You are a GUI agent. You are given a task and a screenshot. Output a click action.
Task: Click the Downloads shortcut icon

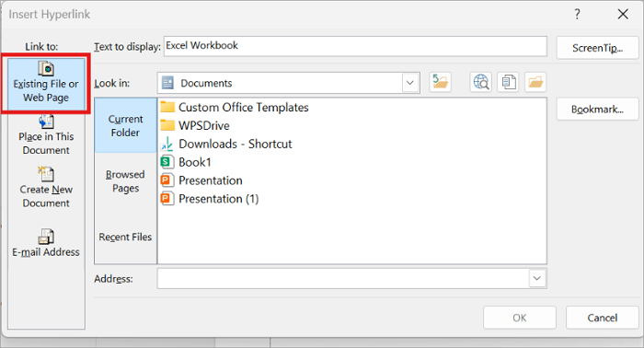167,144
